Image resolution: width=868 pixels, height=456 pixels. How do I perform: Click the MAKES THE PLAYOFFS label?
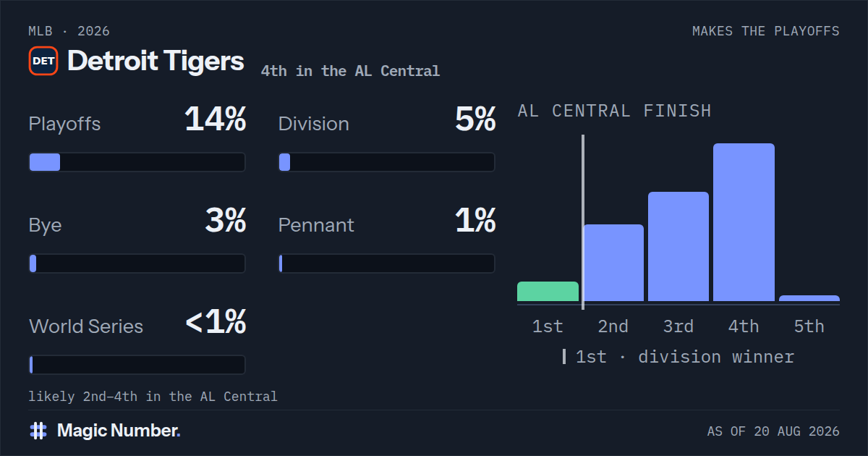766,31
